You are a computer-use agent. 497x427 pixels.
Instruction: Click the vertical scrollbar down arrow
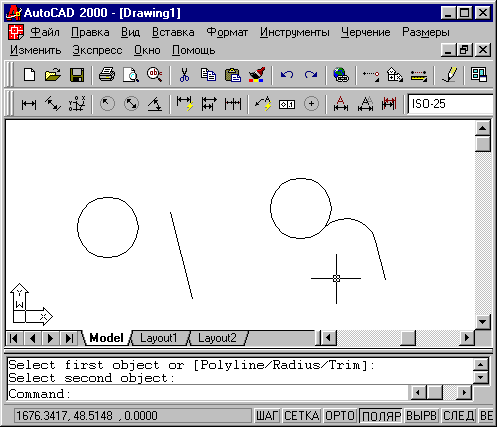(483, 322)
